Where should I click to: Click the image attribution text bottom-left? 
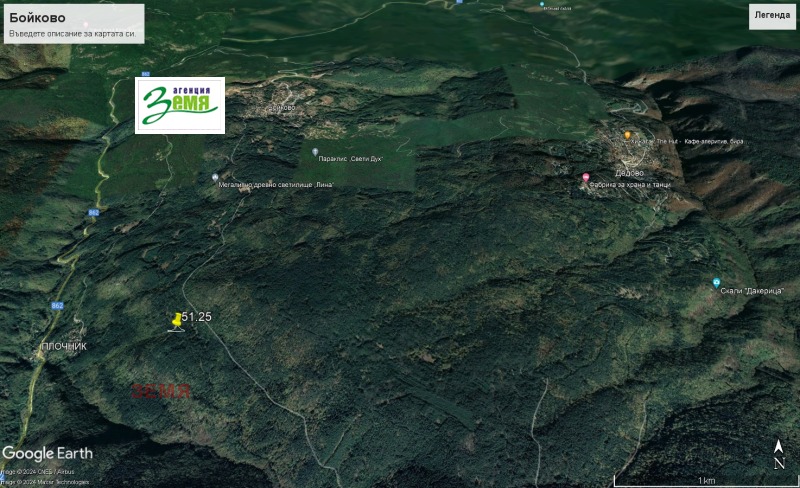tap(44, 476)
